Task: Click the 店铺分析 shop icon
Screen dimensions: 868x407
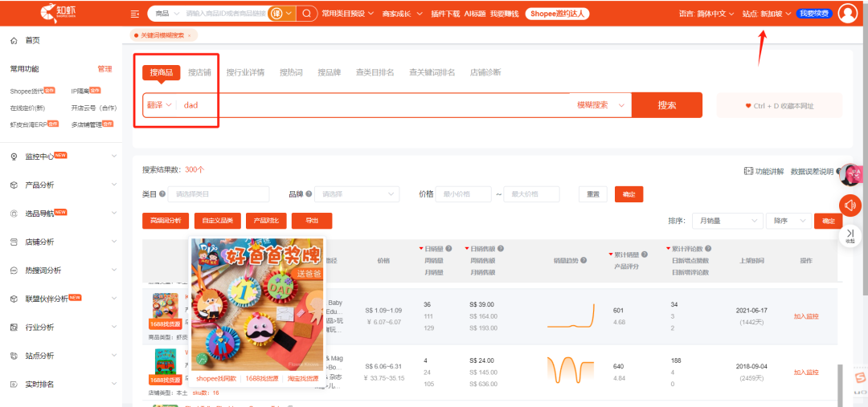Action: tap(14, 242)
